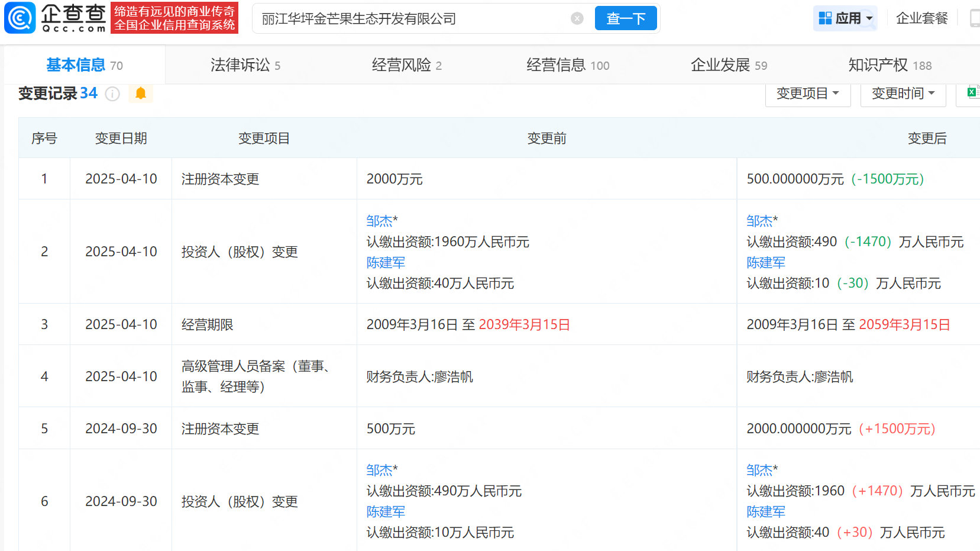Click the 2000万元 value in row 1

pyautogui.click(x=394, y=179)
